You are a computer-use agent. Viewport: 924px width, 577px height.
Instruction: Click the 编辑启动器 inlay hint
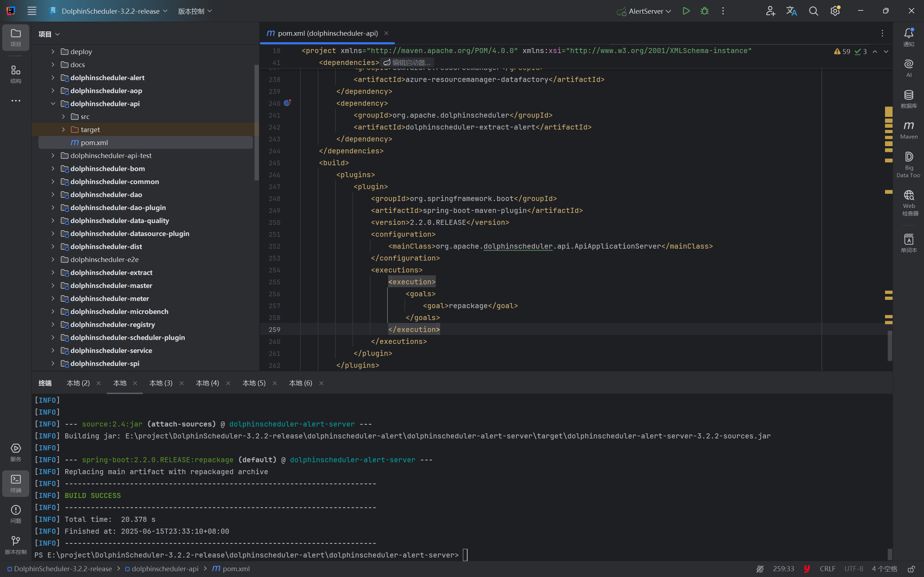[407, 62]
